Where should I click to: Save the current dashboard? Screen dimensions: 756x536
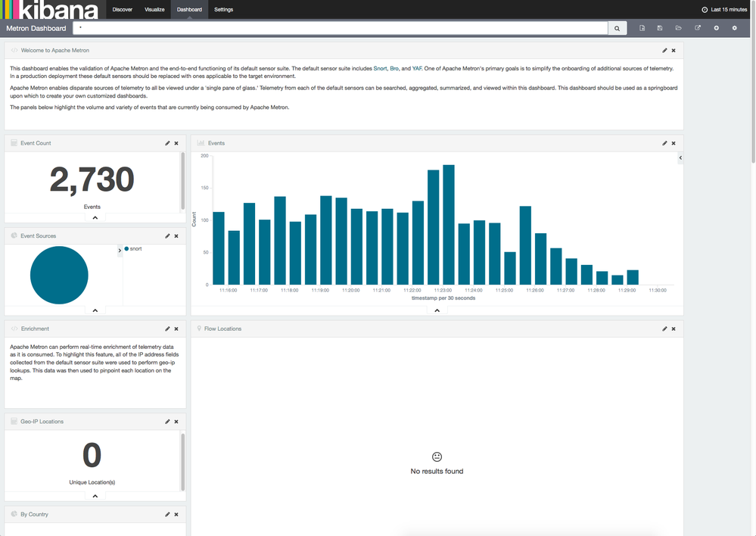[x=660, y=28]
